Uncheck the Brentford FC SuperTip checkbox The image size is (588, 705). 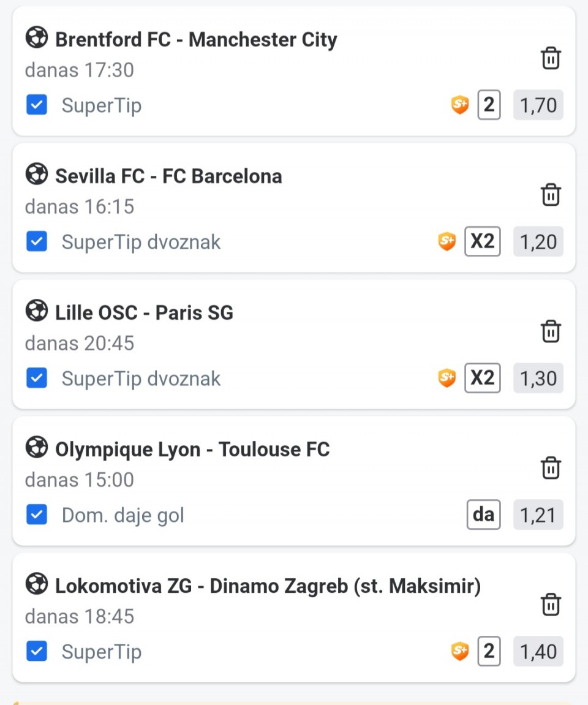[x=37, y=105]
